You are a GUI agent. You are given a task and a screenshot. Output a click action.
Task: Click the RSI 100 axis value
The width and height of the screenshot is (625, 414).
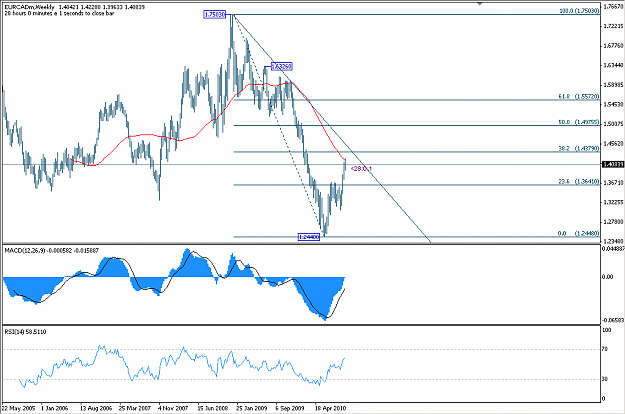click(606, 330)
